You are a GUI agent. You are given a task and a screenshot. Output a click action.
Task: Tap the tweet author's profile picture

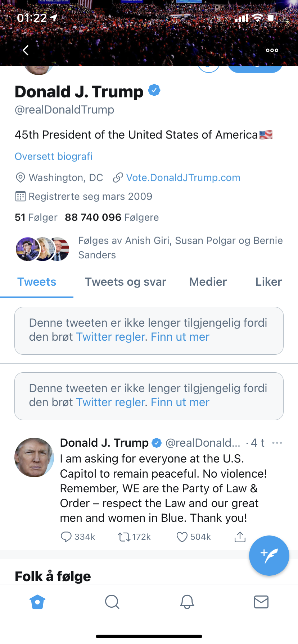coord(34,457)
